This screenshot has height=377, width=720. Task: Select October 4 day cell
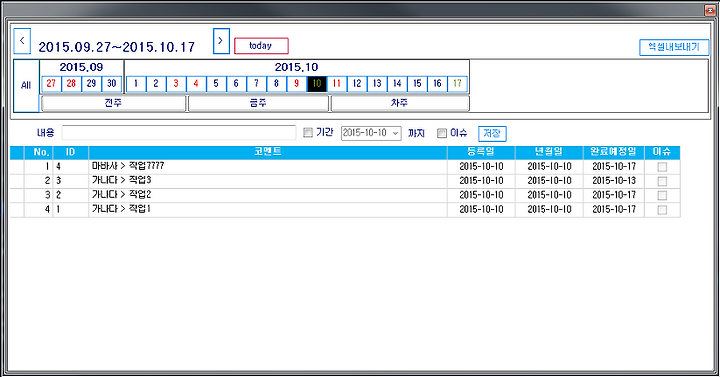196,84
